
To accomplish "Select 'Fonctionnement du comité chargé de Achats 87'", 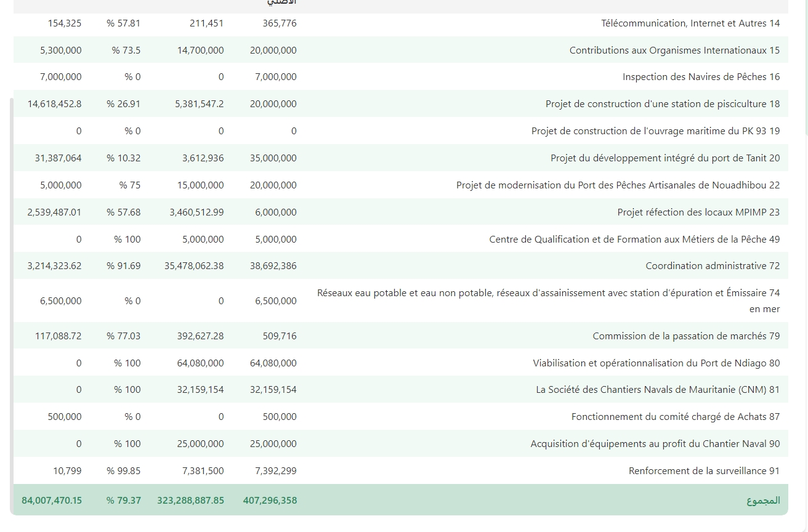I will pos(675,417).
